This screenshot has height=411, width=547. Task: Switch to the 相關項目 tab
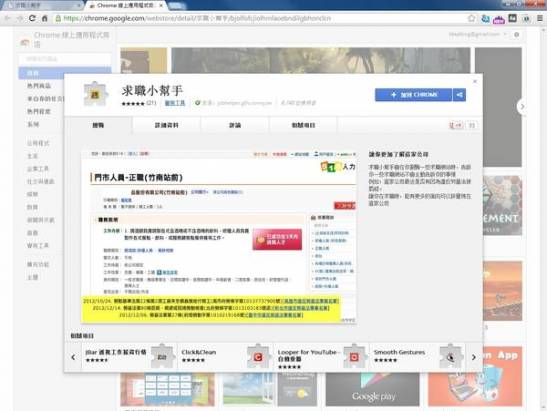[x=303, y=125]
